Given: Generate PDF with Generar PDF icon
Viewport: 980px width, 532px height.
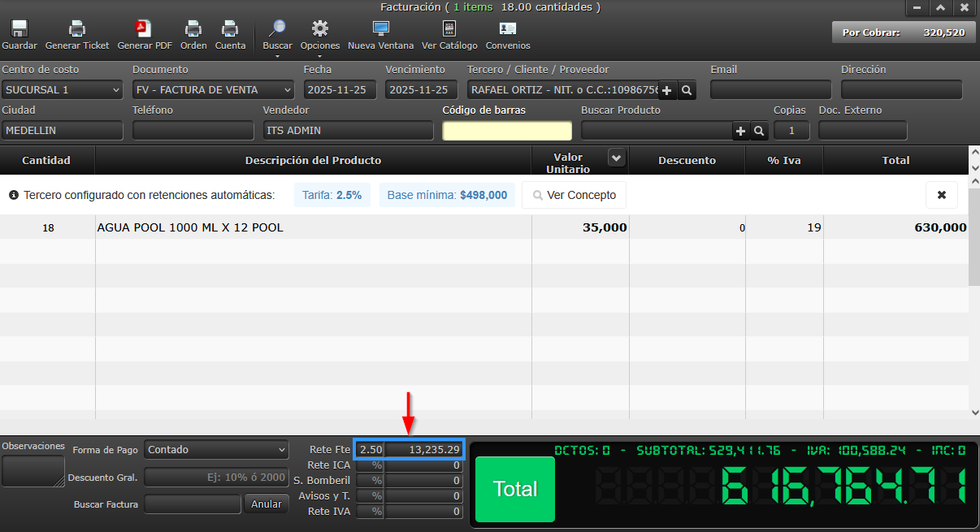Looking at the screenshot, I should click(x=144, y=29).
